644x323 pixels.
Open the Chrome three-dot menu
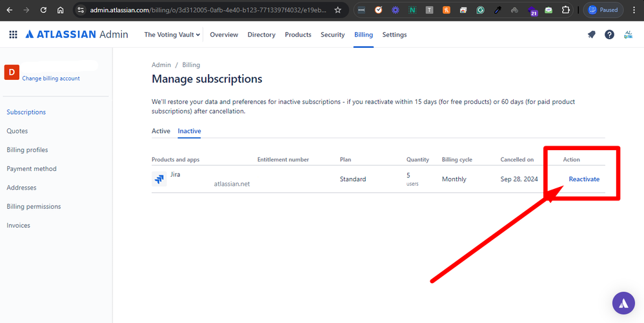click(634, 10)
